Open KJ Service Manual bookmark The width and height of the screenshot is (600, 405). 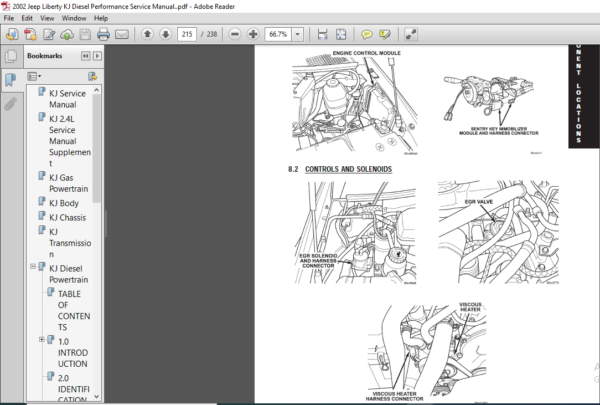(67, 99)
